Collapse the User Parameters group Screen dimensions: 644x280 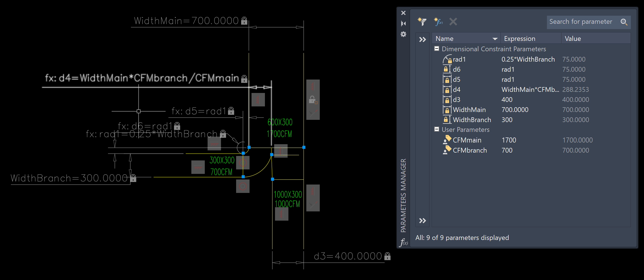coord(436,129)
